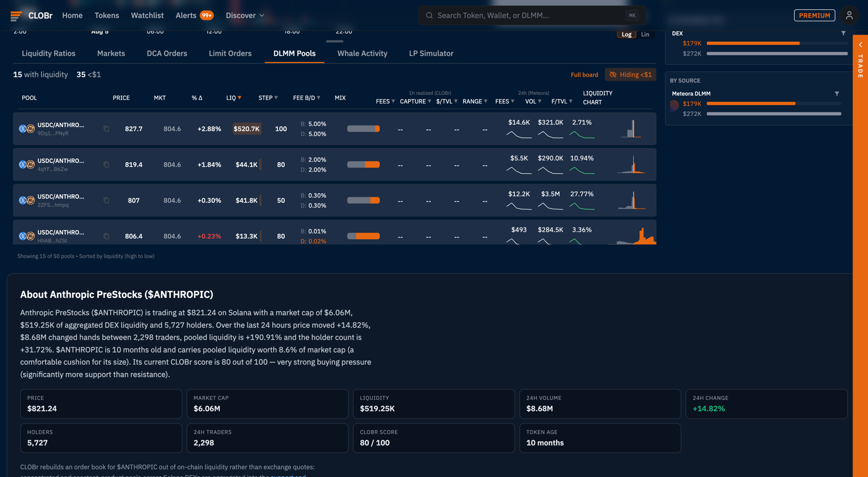
Task: Switch to Liquidity Ratios tab
Action: click(48, 53)
